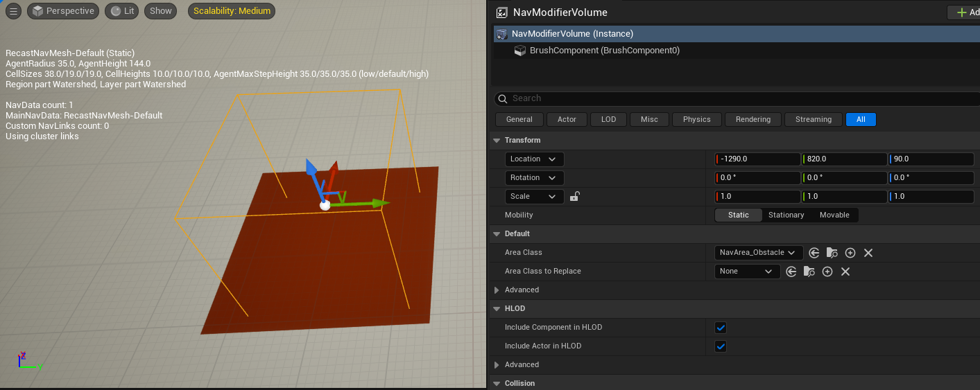The width and height of the screenshot is (980, 390).
Task: Clear the Area Class to Replace value
Action: click(x=845, y=272)
